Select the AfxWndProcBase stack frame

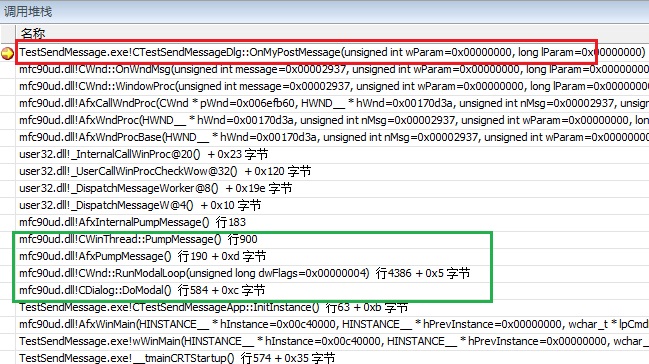pos(334,137)
